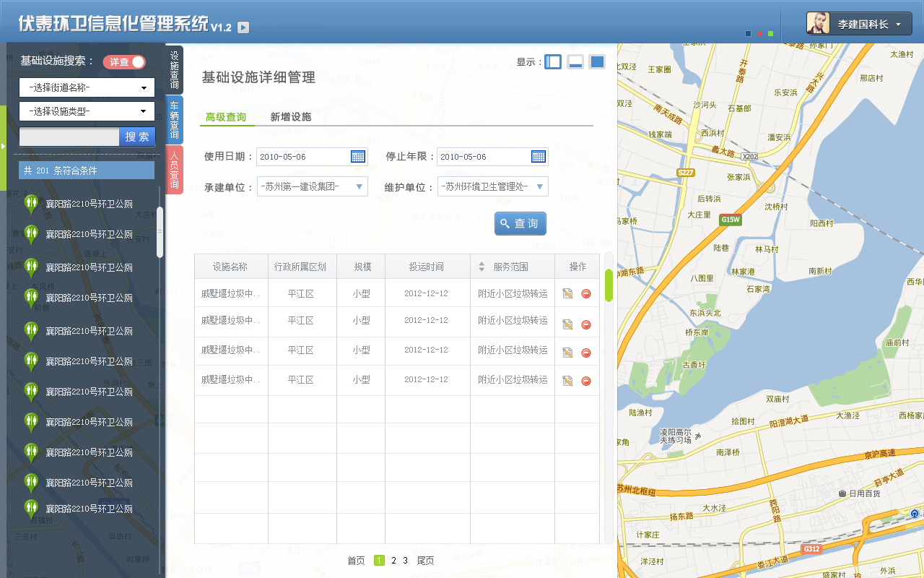Focus the sidebar search text field
Image resolution: width=924 pixels, height=578 pixels.
pyautogui.click(x=69, y=137)
